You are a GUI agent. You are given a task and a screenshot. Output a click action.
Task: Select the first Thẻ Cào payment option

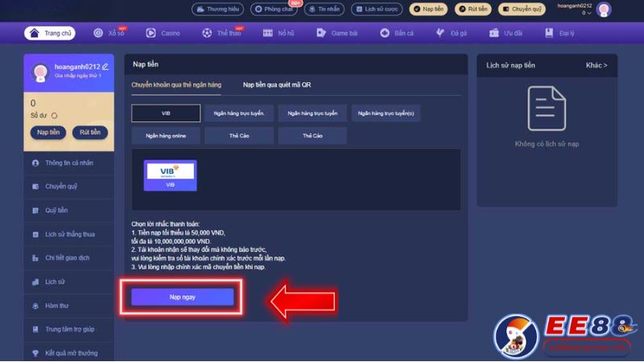(x=237, y=136)
